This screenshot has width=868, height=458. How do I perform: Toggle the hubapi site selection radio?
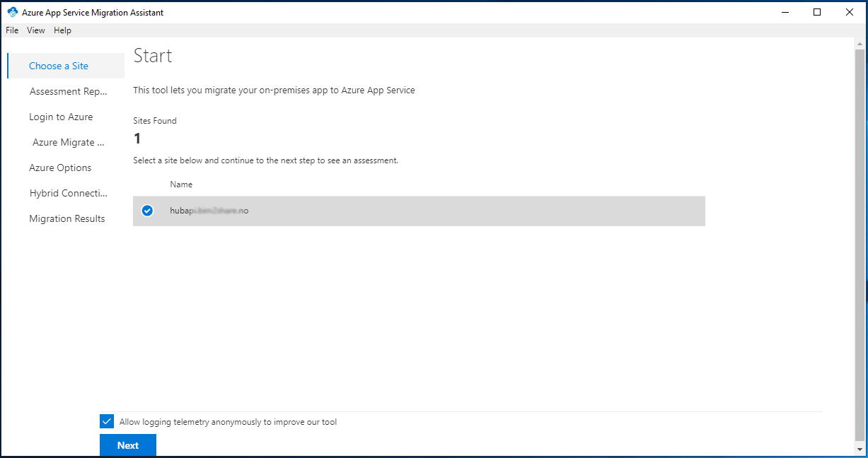pyautogui.click(x=147, y=211)
